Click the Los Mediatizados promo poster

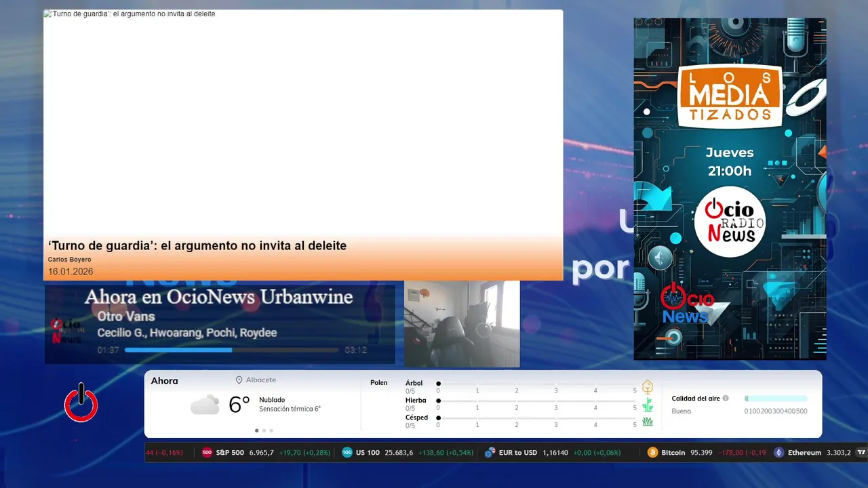(x=730, y=188)
